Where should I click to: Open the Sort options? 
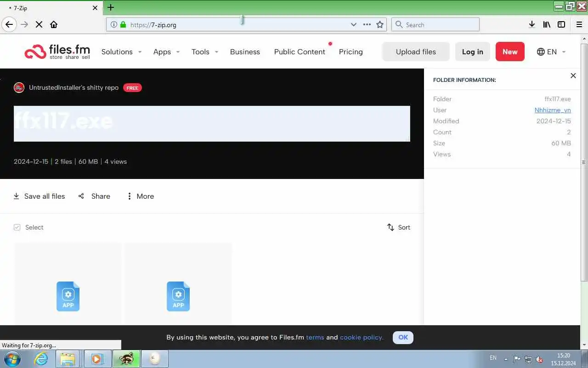[398, 227]
